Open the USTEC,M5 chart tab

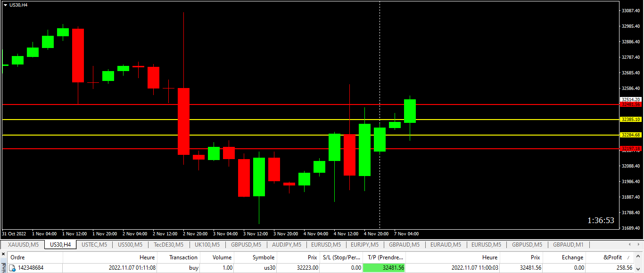(94, 245)
